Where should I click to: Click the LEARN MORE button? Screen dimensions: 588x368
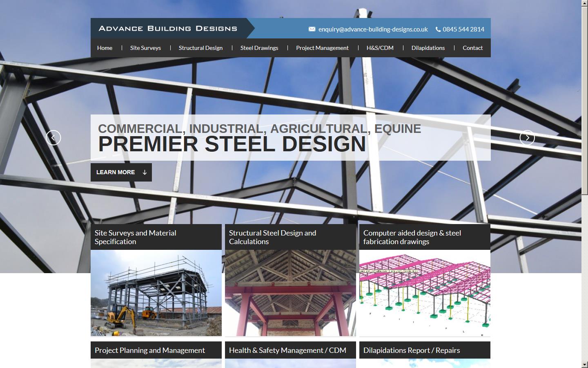[116, 172]
